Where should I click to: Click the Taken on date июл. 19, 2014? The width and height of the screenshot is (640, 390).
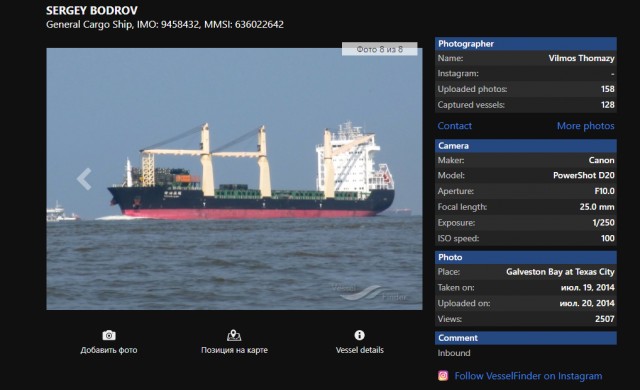[x=587, y=288]
